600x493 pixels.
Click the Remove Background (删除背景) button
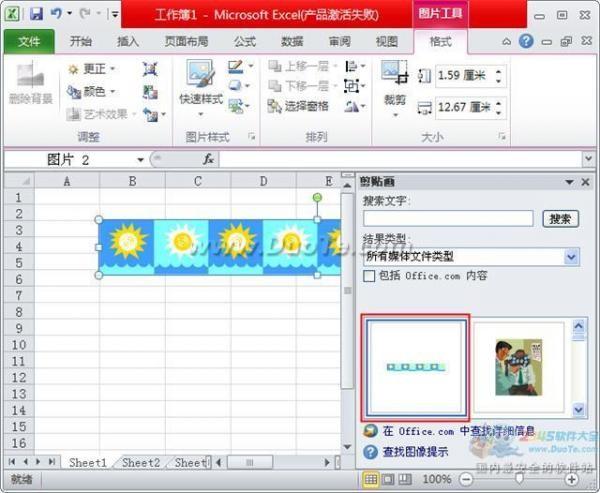[x=29, y=85]
